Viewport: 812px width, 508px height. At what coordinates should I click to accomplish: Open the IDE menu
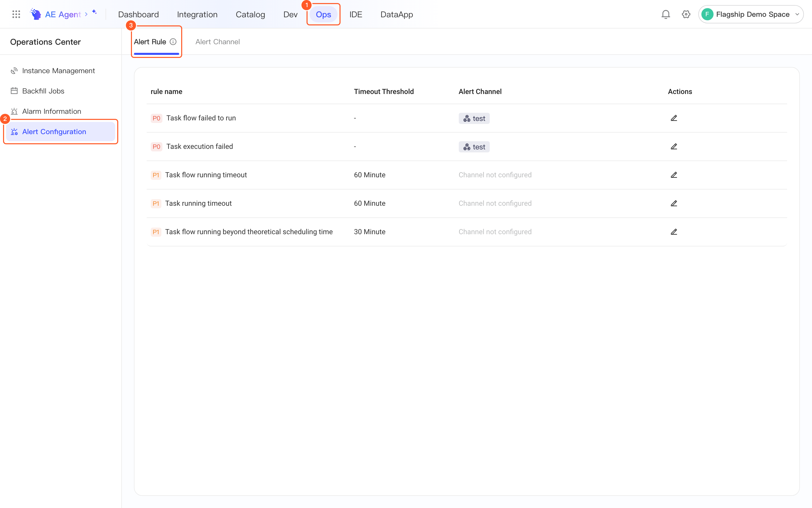(356, 14)
